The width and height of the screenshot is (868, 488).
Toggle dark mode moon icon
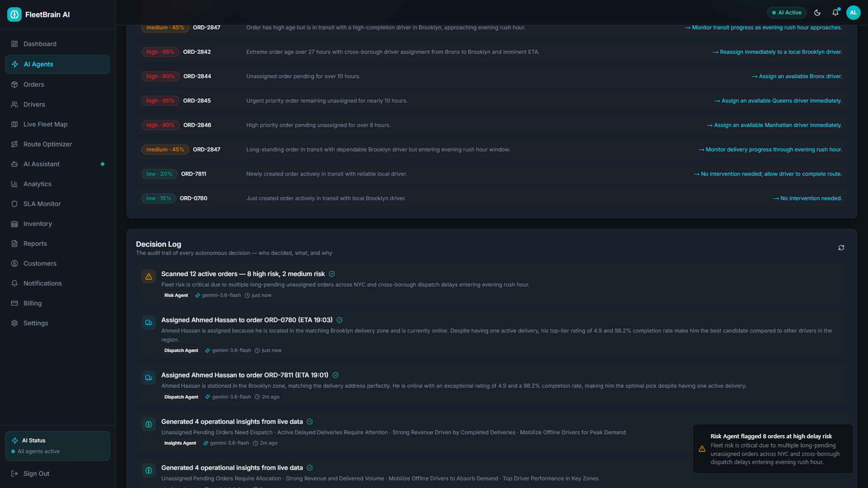tap(817, 13)
